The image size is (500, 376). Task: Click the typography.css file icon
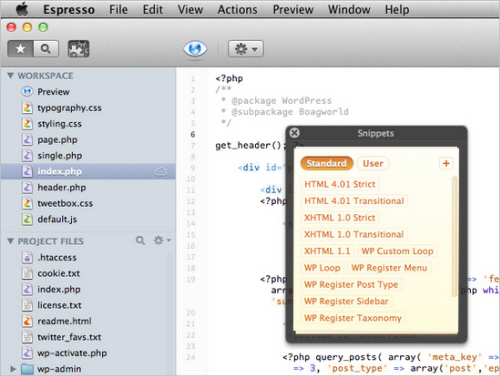[x=27, y=108]
